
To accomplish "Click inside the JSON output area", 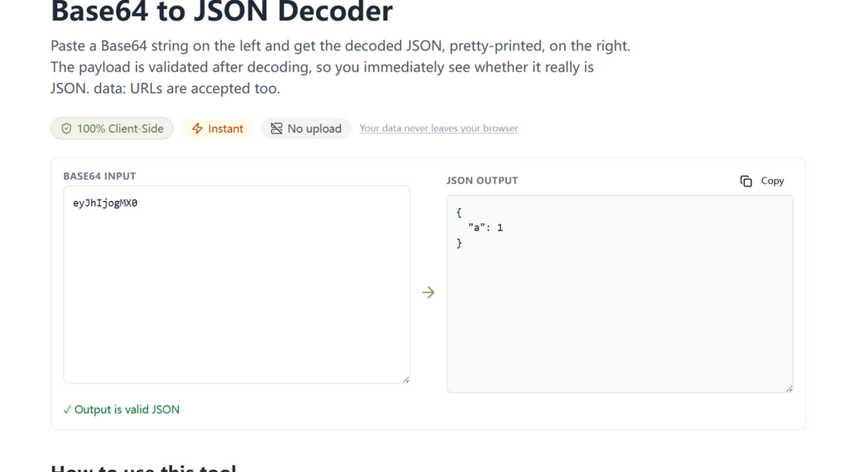I will [x=620, y=293].
